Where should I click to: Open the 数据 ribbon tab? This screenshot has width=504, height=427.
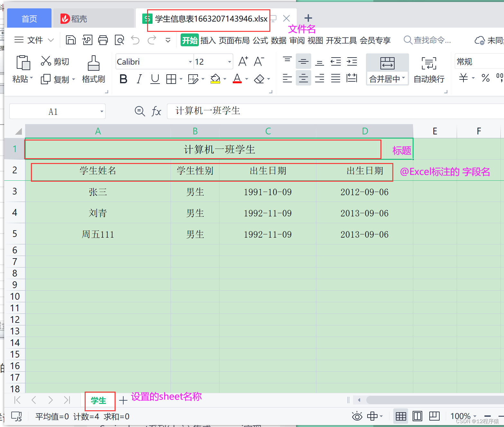point(279,41)
